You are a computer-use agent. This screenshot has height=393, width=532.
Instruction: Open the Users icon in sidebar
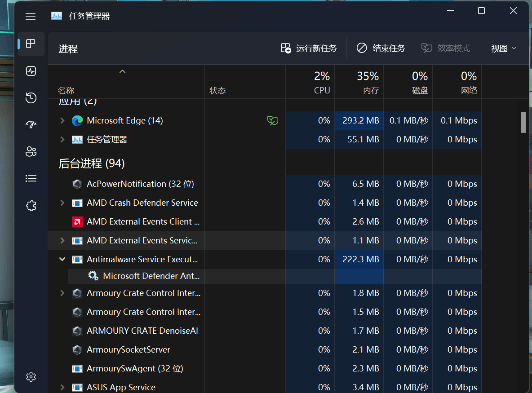[x=31, y=151]
